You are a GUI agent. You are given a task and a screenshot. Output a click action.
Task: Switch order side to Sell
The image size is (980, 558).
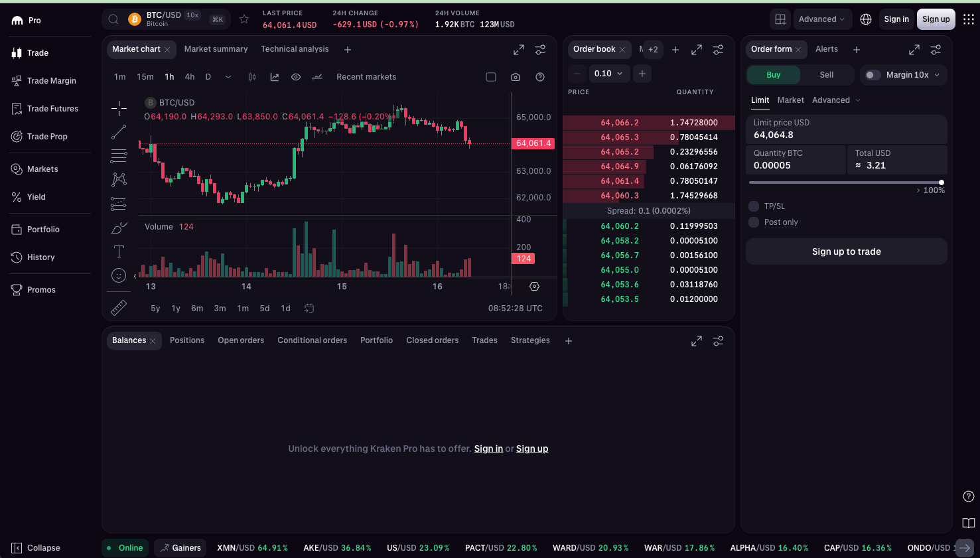(827, 75)
